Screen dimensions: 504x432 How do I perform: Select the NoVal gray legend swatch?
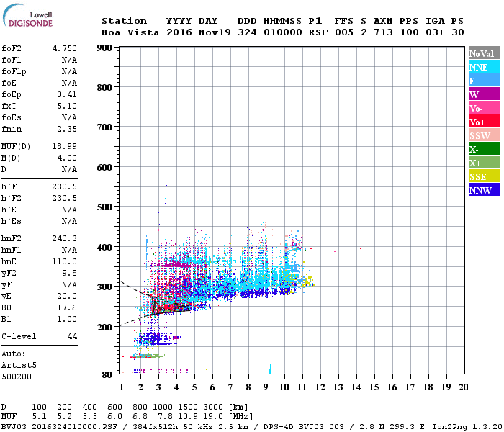(x=484, y=53)
